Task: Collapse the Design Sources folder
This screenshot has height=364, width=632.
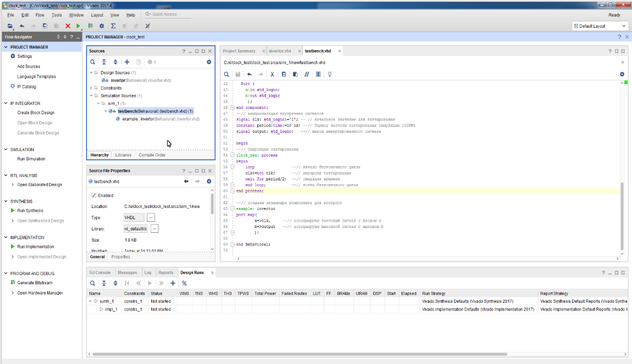Action: point(91,72)
